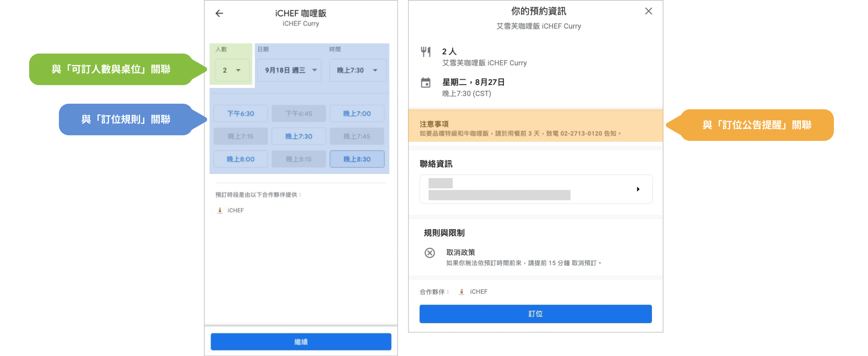This screenshot has height=356, width=868.
Task: Close the reservation info dialog
Action: (648, 11)
